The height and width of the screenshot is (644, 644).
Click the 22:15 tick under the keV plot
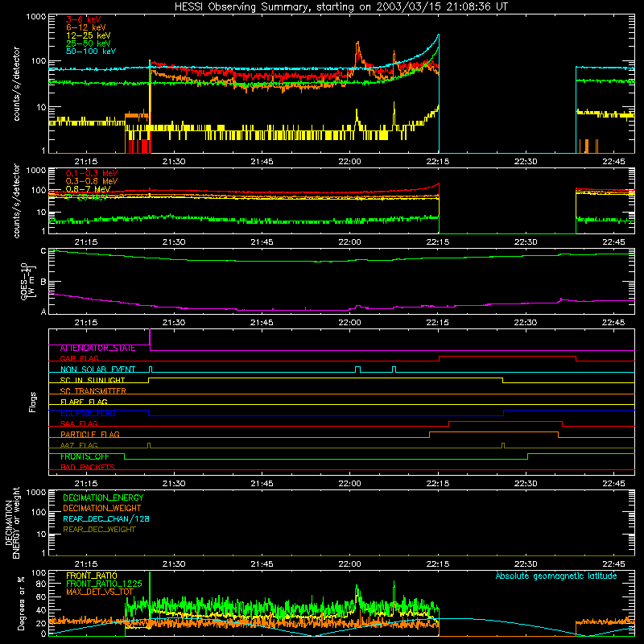point(438,162)
